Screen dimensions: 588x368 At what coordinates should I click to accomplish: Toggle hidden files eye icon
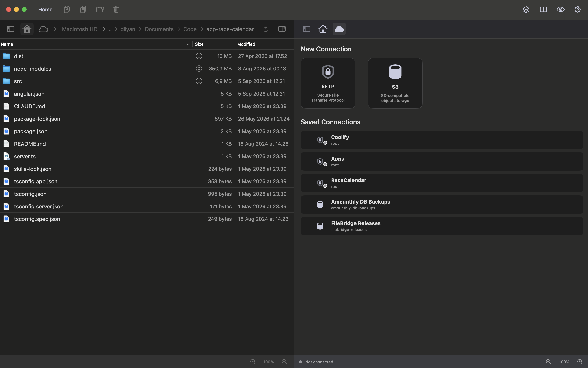561,9
